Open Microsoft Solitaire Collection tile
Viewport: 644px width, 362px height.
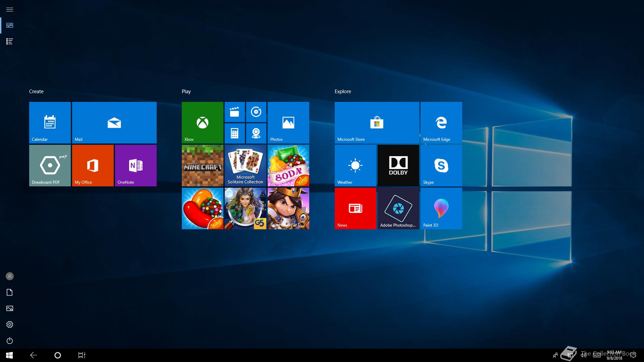(x=246, y=166)
